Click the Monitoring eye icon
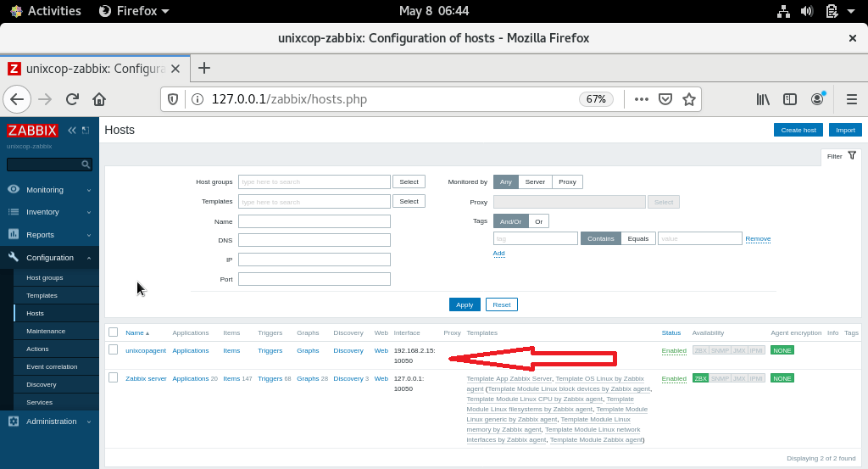Viewport: 868px width, 469px height. pos(14,189)
